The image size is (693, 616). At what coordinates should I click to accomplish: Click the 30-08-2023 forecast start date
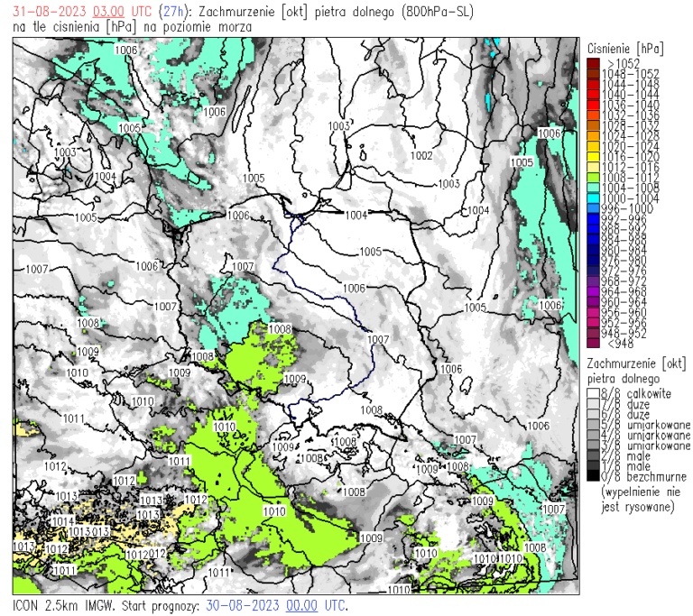(x=243, y=604)
